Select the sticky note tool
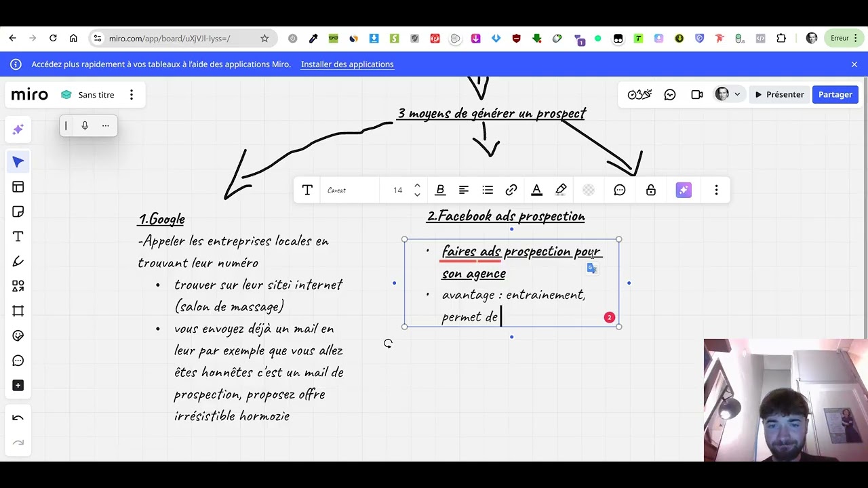 click(x=18, y=212)
